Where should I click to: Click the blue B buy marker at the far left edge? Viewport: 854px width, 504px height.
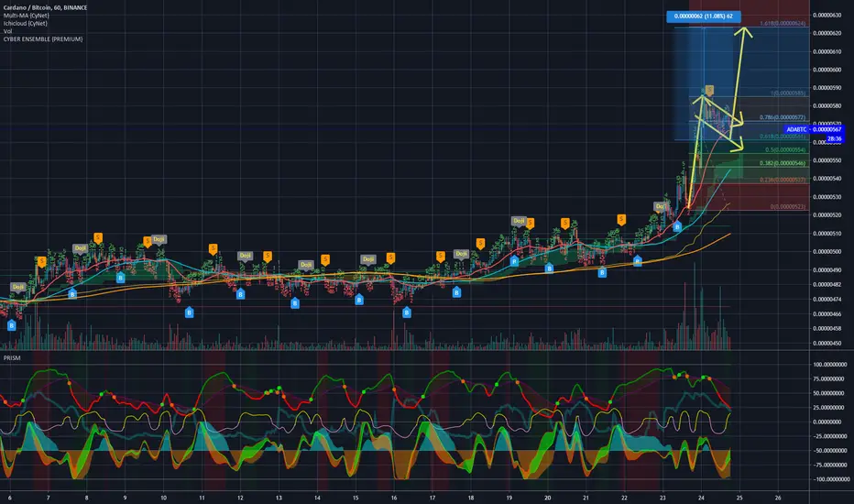(x=11, y=325)
